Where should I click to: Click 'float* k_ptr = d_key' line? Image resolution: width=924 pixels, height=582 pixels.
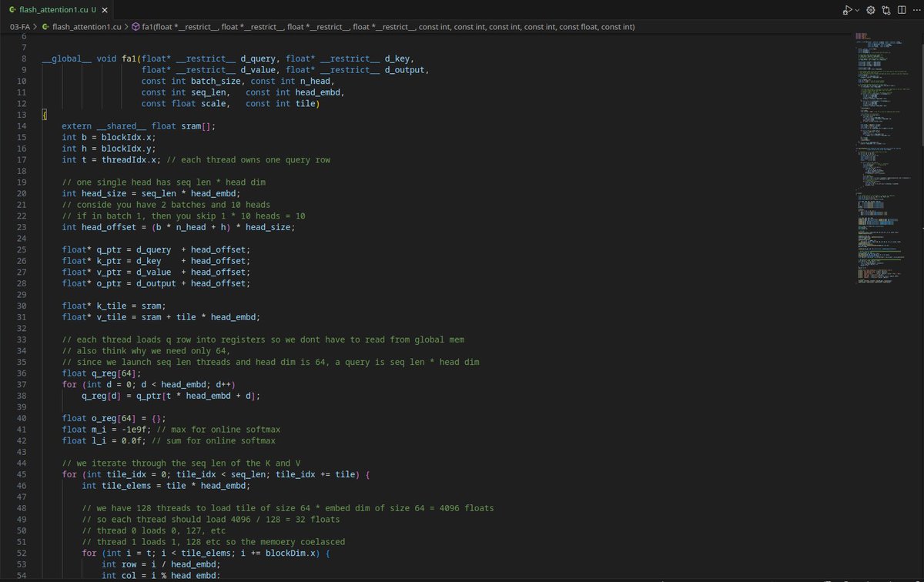pos(156,260)
